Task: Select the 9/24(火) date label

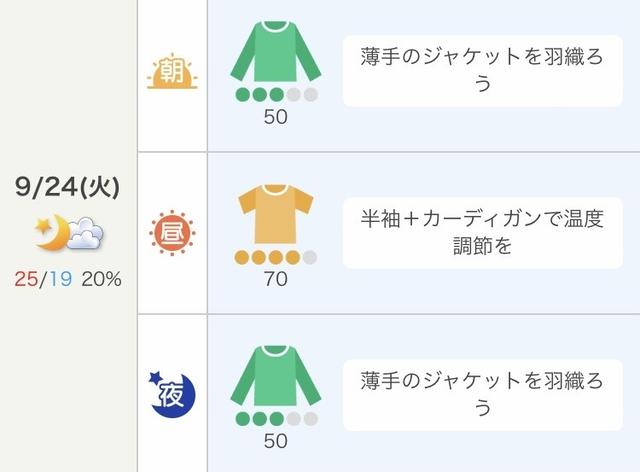Action: (x=68, y=187)
